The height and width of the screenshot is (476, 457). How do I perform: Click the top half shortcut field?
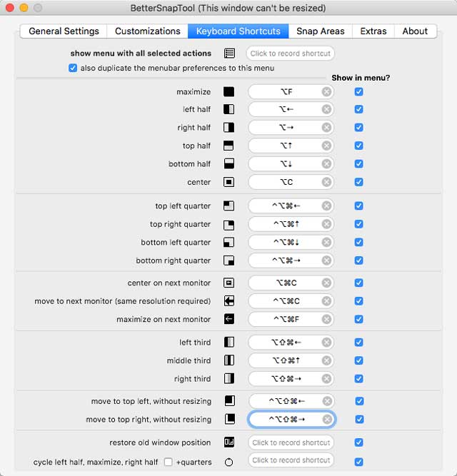[291, 146]
